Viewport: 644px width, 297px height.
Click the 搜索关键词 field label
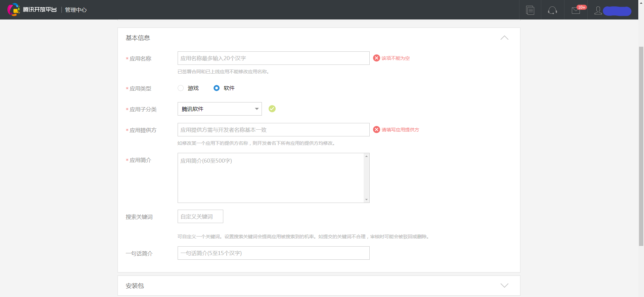click(139, 217)
